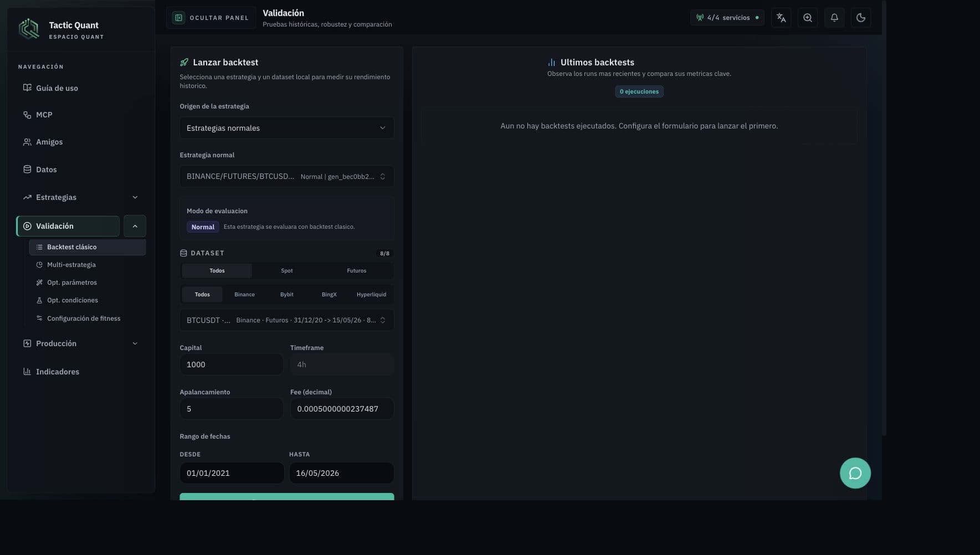This screenshot has height=555, width=980.
Task: Expand the Estrategias menu chevron
Action: (x=135, y=197)
